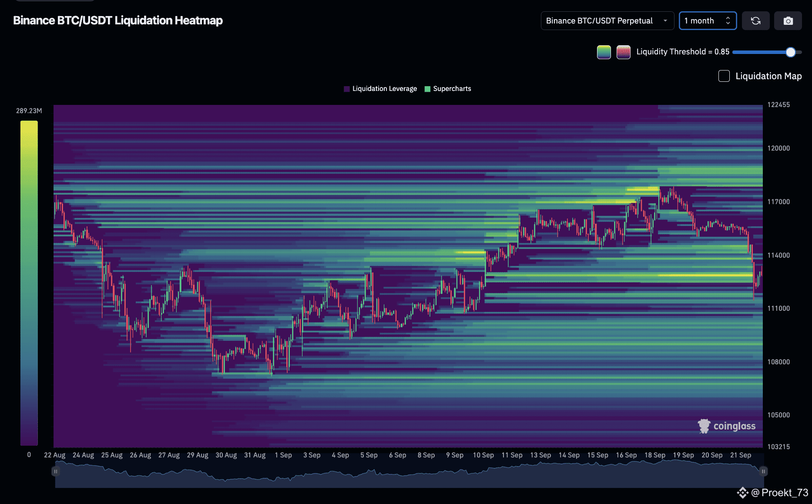Click the 30 Aug date axis label
Screen dimensions: 812x504
click(x=226, y=455)
